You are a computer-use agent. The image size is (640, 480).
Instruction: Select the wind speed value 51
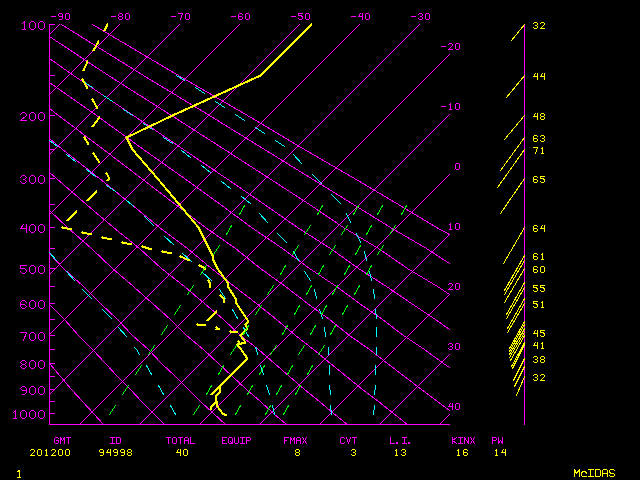tap(538, 305)
